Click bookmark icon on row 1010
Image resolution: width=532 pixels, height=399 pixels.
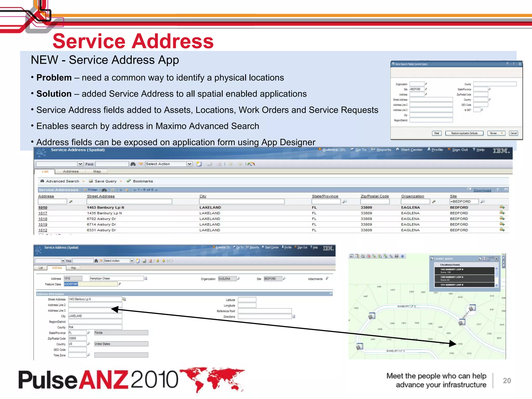502,207
